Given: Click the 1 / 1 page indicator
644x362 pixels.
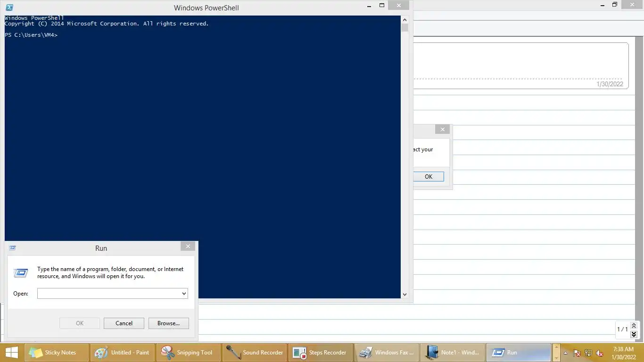Looking at the screenshot, I should coord(622,329).
